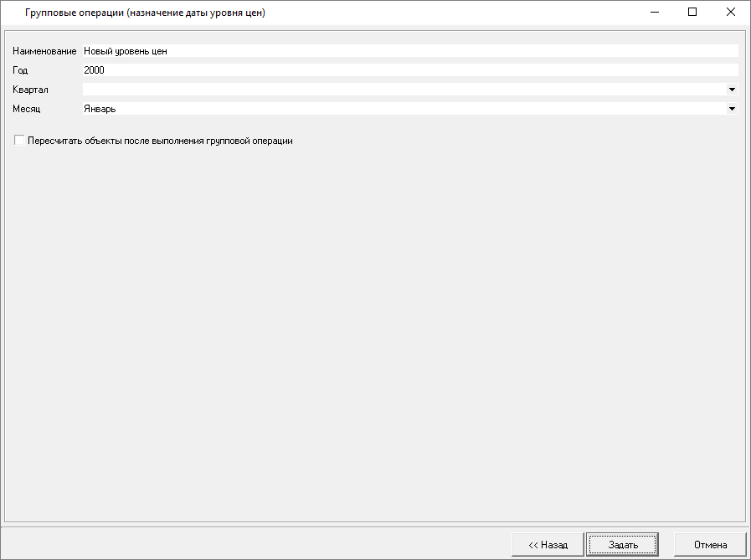Click the Месяц label
This screenshot has width=751, height=560.
[27, 109]
